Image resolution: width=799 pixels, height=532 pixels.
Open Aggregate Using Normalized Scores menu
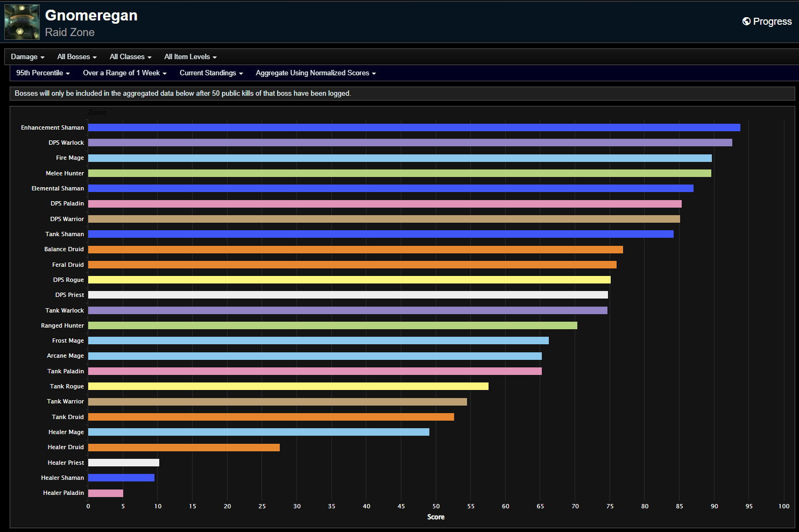315,73
